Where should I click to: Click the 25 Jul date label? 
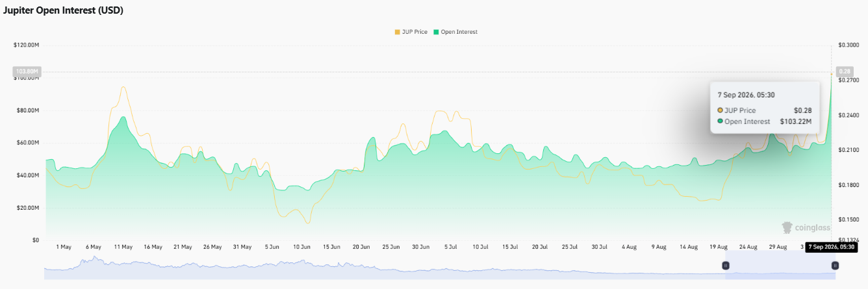[x=569, y=247]
